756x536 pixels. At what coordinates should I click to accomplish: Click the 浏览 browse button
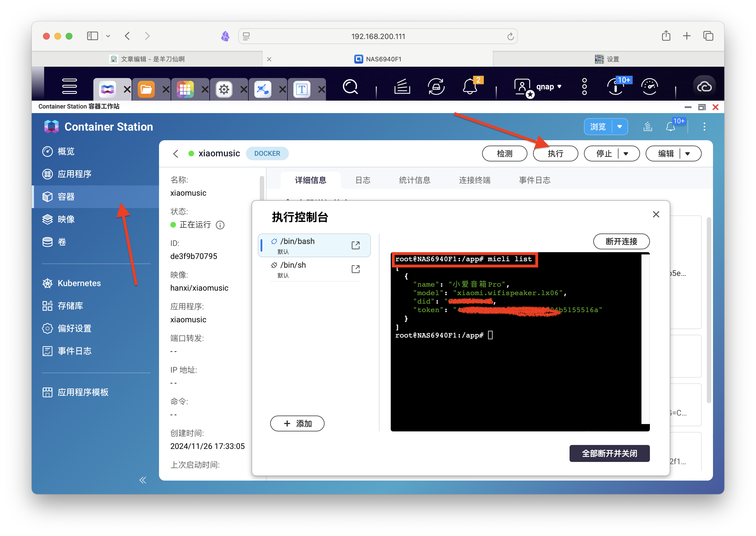pyautogui.click(x=598, y=127)
